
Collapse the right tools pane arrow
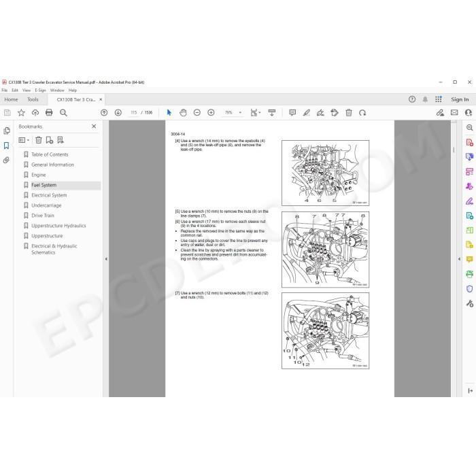[x=459, y=259]
